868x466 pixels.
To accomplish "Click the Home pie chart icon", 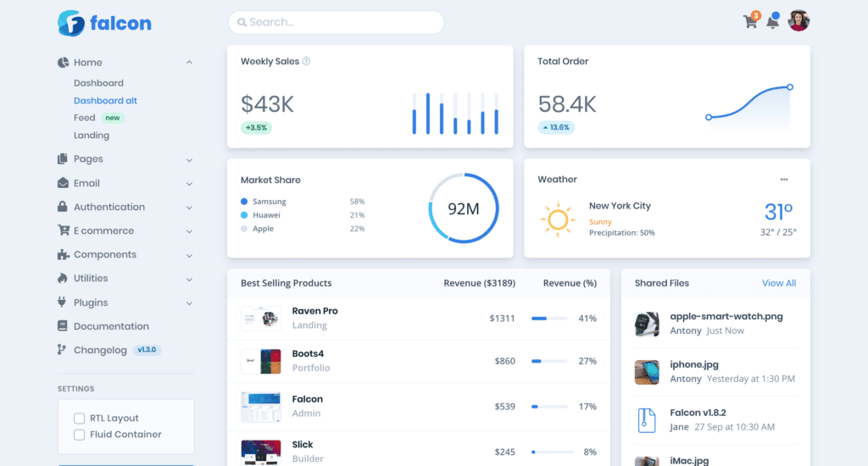I will pos(63,63).
